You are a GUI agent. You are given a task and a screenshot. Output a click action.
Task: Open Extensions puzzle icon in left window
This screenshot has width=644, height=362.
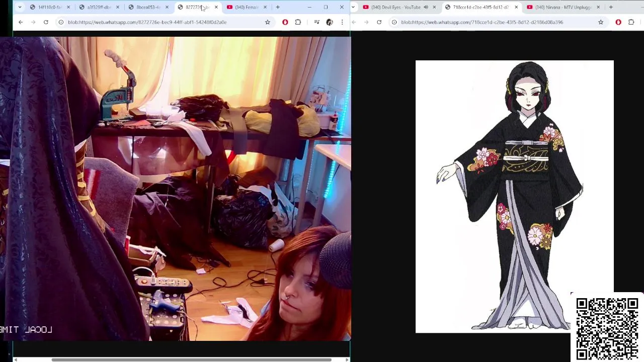tap(298, 22)
